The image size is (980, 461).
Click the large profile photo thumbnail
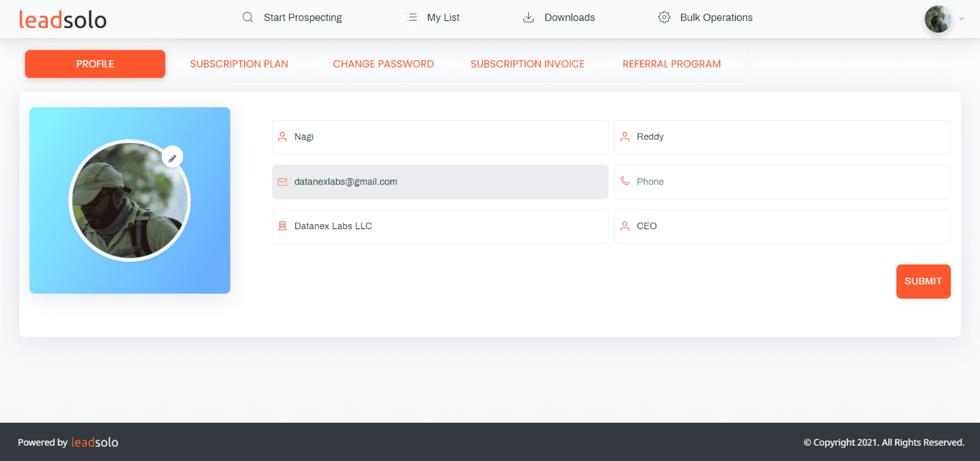[130, 201]
